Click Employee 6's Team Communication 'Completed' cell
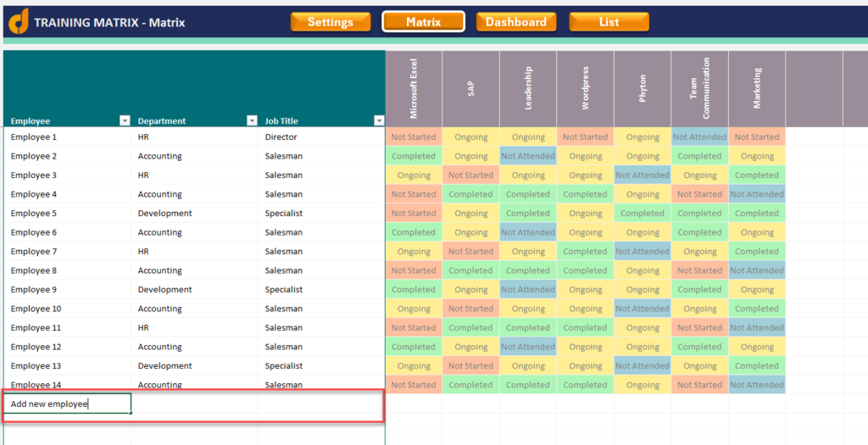Image resolution: width=868 pixels, height=445 pixels. [x=699, y=232]
